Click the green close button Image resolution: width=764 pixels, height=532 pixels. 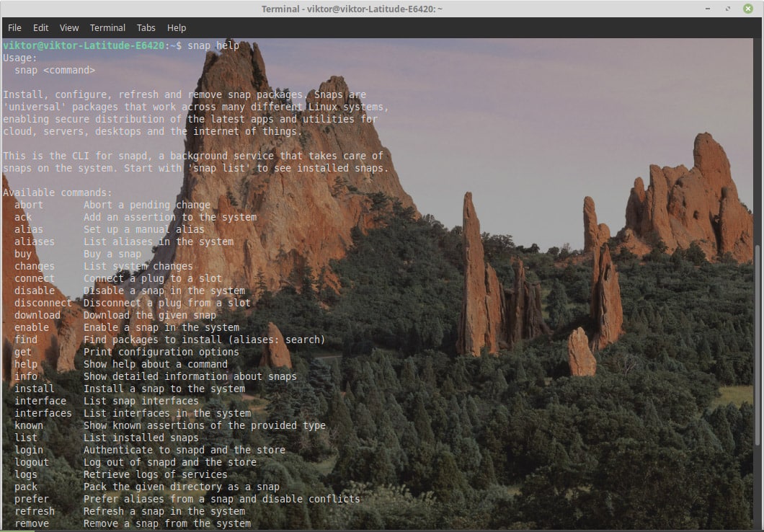click(x=746, y=8)
